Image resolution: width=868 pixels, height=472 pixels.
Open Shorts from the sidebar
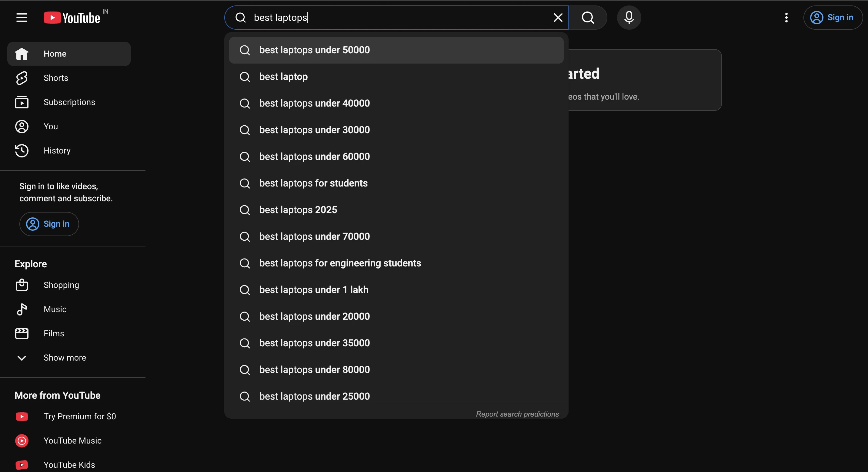coord(69,78)
